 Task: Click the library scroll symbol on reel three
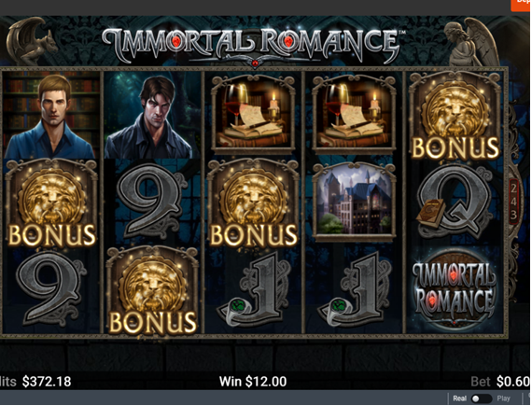(254, 113)
